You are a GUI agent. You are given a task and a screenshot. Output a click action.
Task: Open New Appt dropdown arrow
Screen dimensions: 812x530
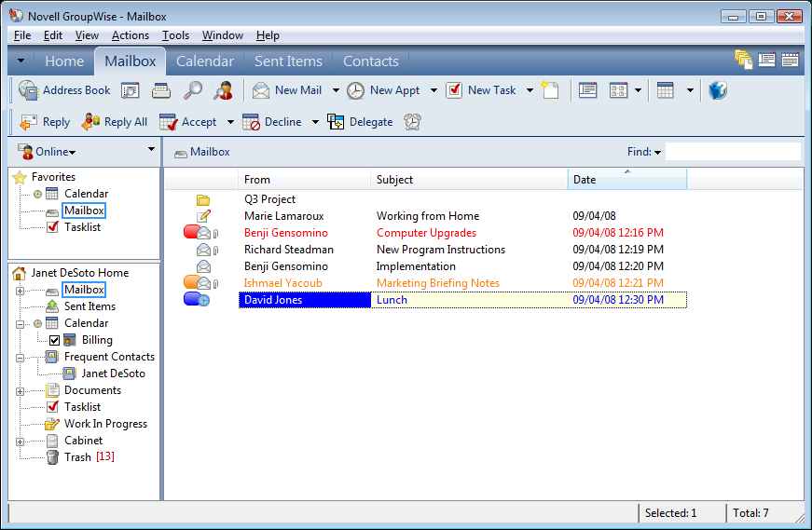click(434, 90)
